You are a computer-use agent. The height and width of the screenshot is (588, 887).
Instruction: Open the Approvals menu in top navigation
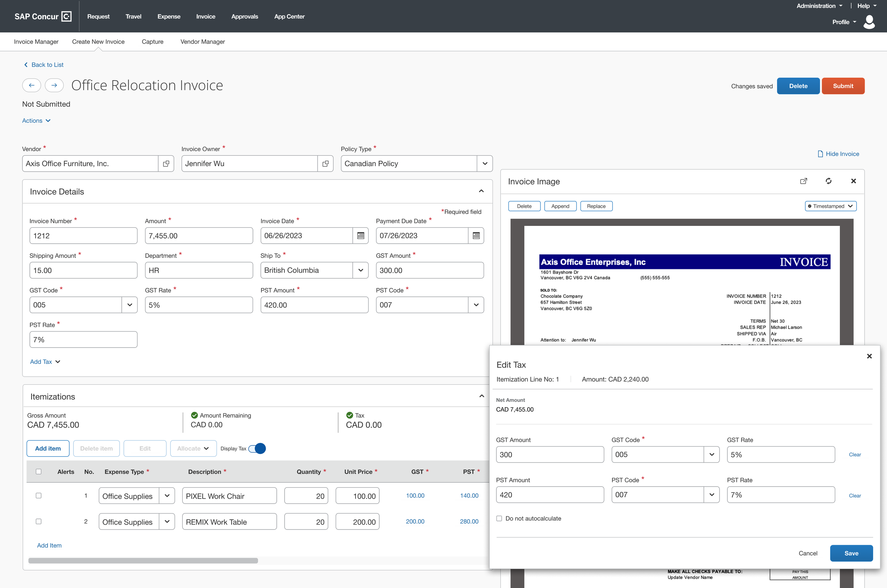pyautogui.click(x=244, y=17)
